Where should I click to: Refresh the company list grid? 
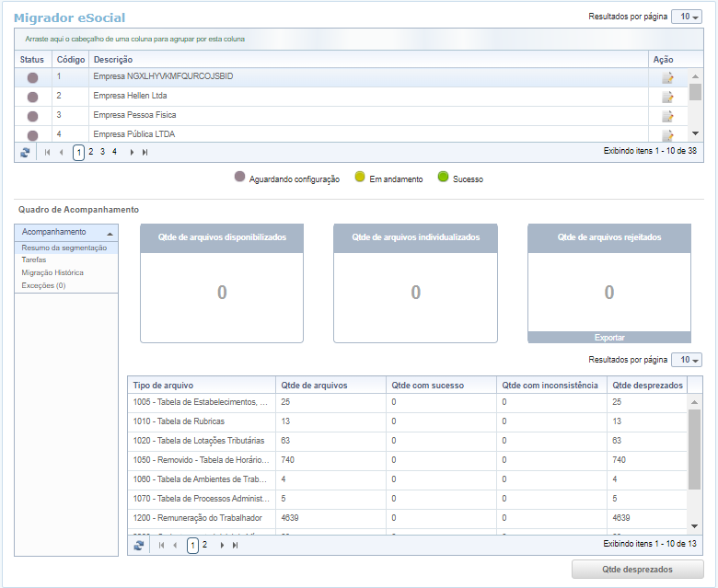[25, 152]
